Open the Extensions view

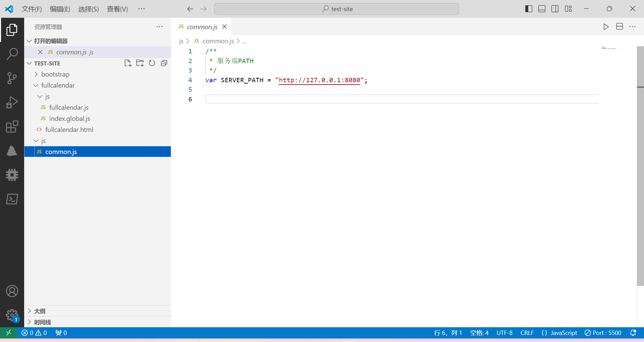click(12, 127)
